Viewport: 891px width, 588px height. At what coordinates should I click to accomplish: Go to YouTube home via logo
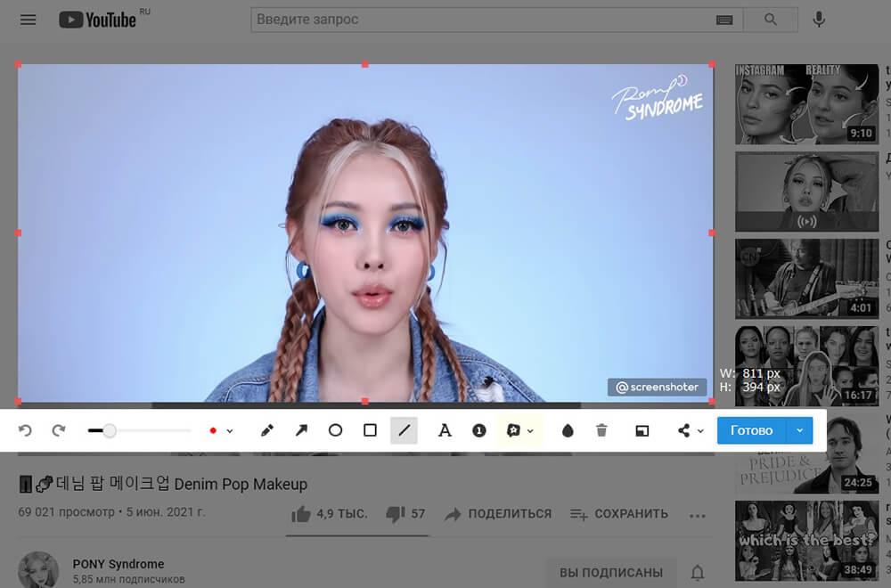coord(97,20)
